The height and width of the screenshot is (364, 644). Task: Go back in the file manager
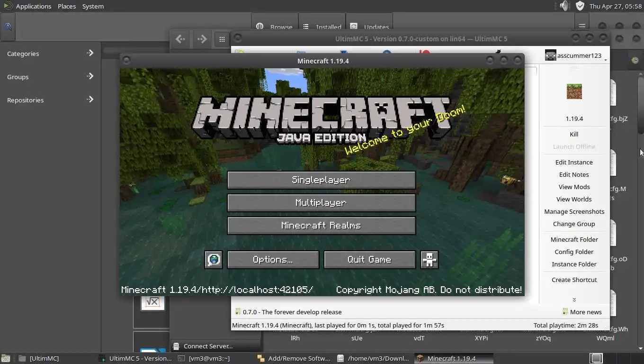[x=180, y=39]
